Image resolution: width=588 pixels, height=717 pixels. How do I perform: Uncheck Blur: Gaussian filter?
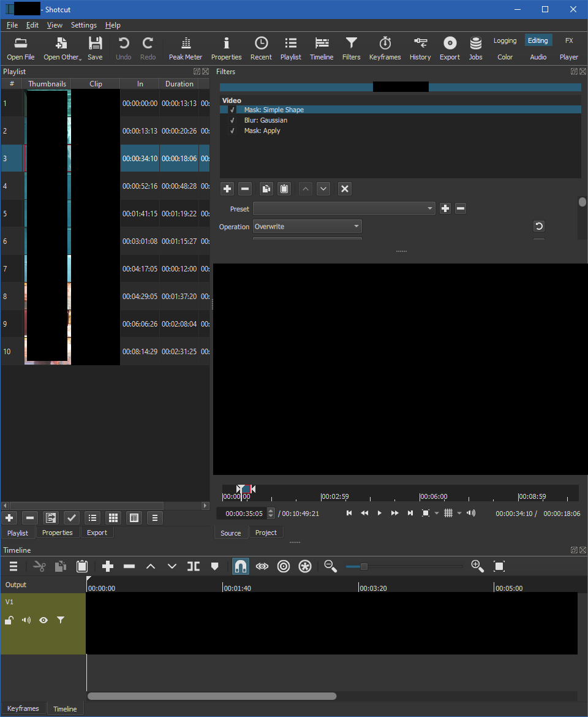pyautogui.click(x=232, y=120)
